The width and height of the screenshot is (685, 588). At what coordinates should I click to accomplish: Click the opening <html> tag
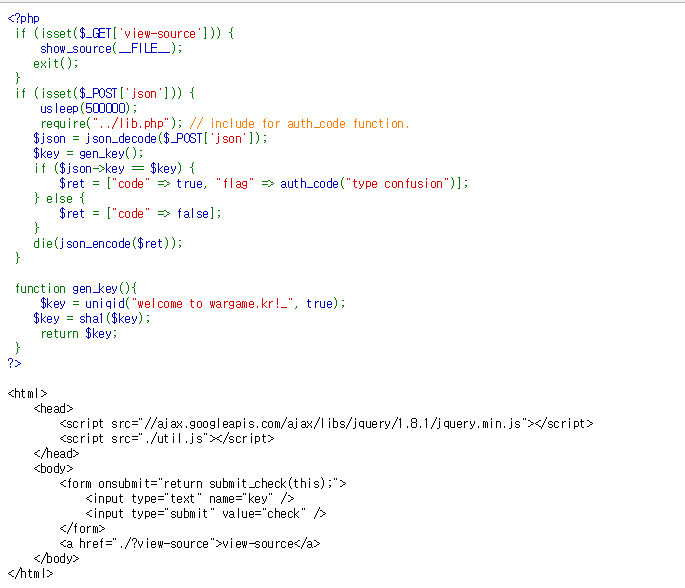[28, 394]
